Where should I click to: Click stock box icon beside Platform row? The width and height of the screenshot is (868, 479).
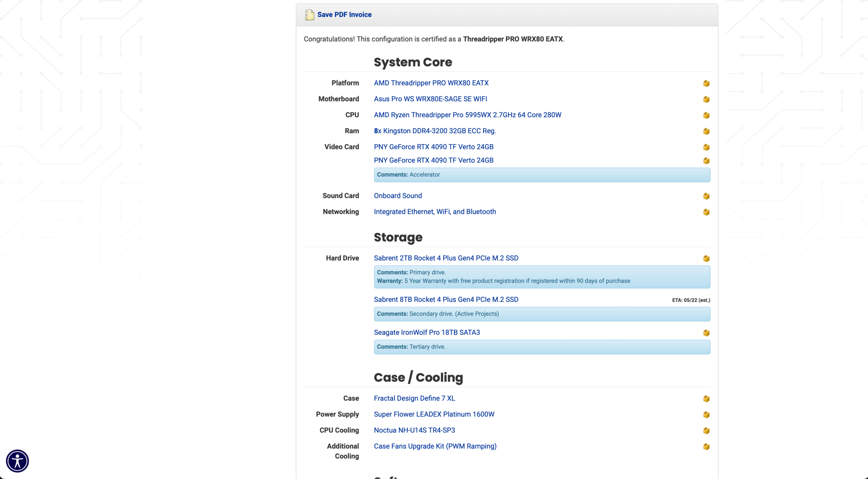tap(706, 83)
